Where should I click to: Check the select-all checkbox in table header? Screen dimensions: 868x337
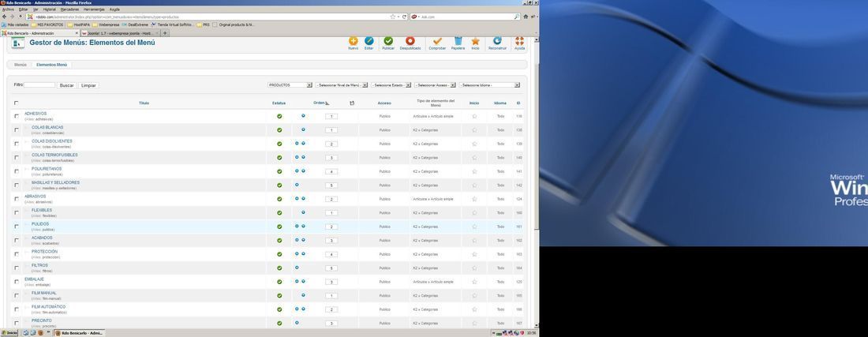pyautogui.click(x=16, y=103)
